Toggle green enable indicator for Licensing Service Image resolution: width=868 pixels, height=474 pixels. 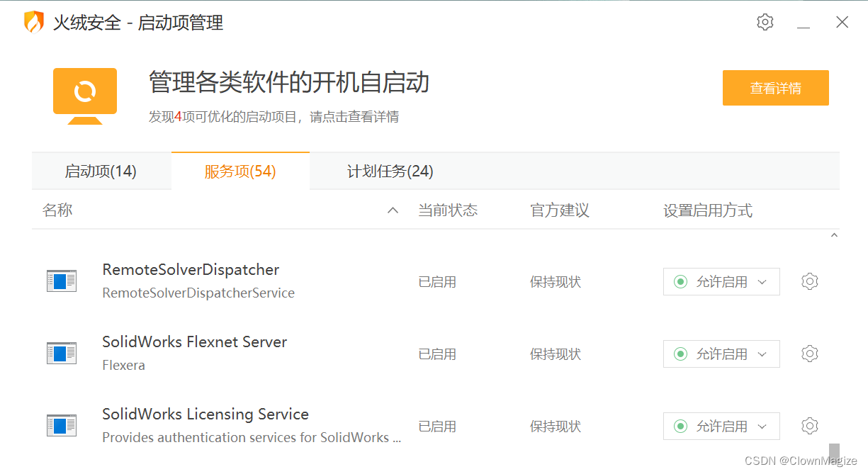tap(680, 427)
